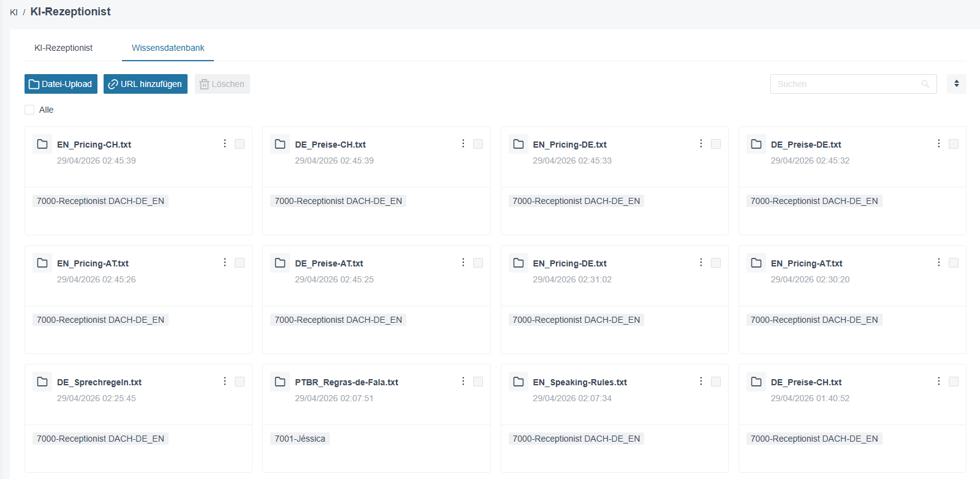Click timestamp 29/04/2026 02:07:51
The width and height of the screenshot is (980, 479).
point(334,398)
